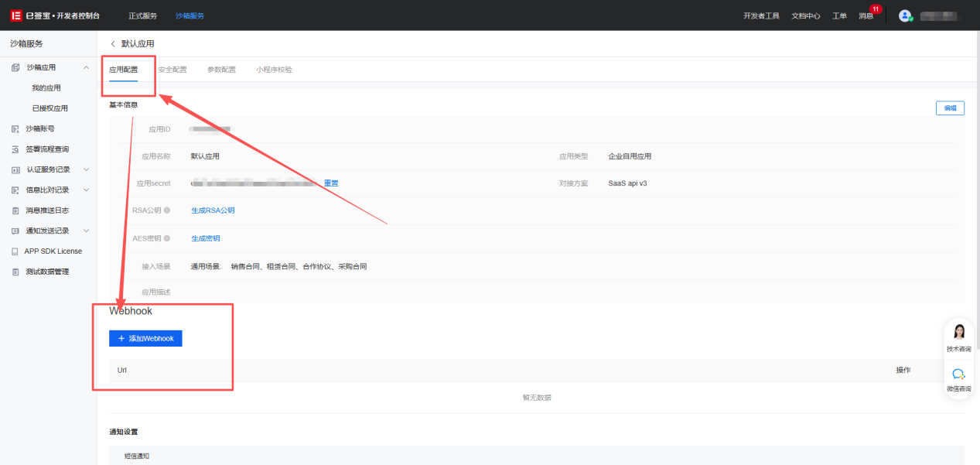This screenshot has height=465, width=980.
Task: Open 技术咨询 support avatar
Action: [x=959, y=333]
